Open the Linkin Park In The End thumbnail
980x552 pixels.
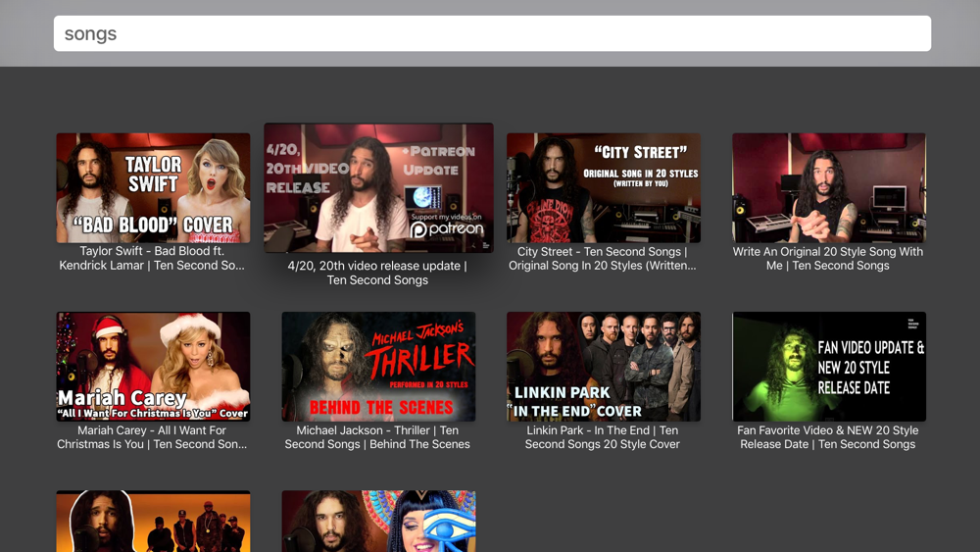tap(604, 367)
